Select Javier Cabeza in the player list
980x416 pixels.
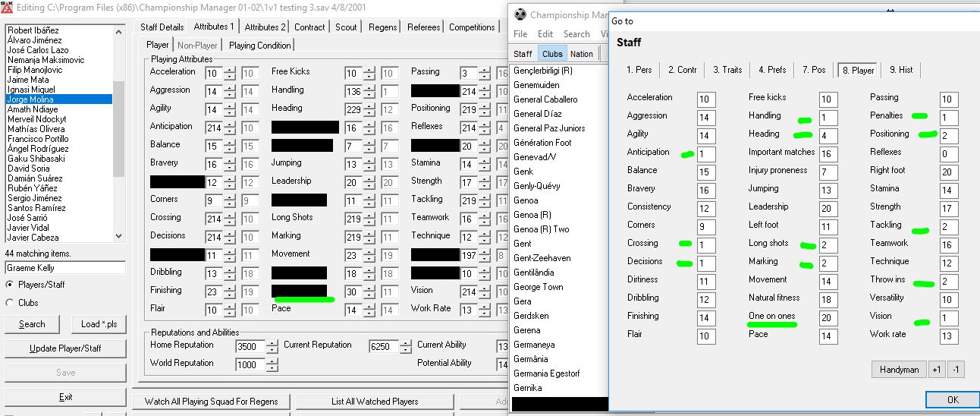tap(58, 238)
